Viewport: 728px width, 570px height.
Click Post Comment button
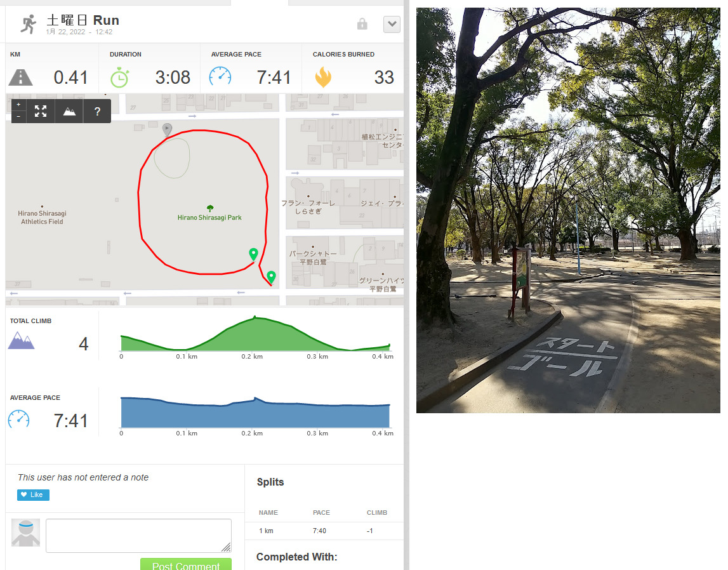[x=186, y=564]
